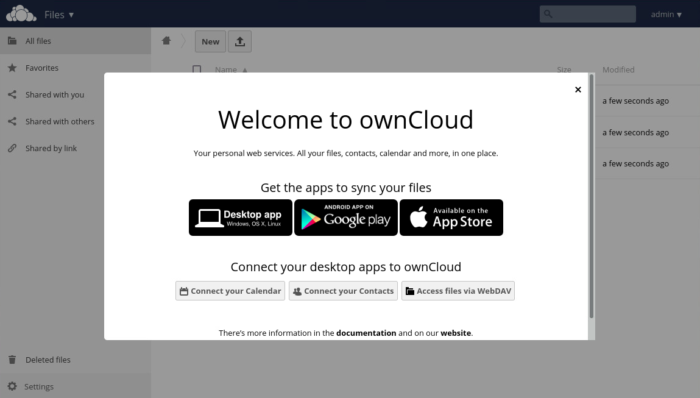
Task: Click the ownCloud cloud logo
Action: pyautogui.click(x=21, y=14)
